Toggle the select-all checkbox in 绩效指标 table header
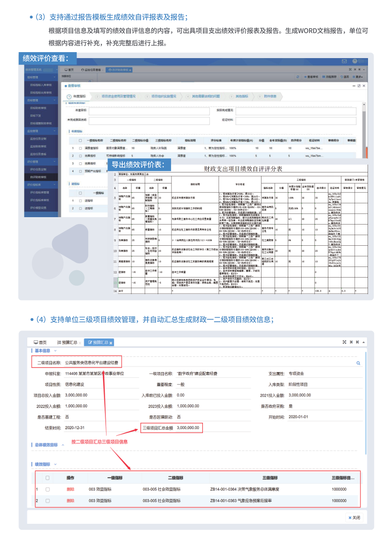Viewport: 392px width, 545px height. click(48, 478)
